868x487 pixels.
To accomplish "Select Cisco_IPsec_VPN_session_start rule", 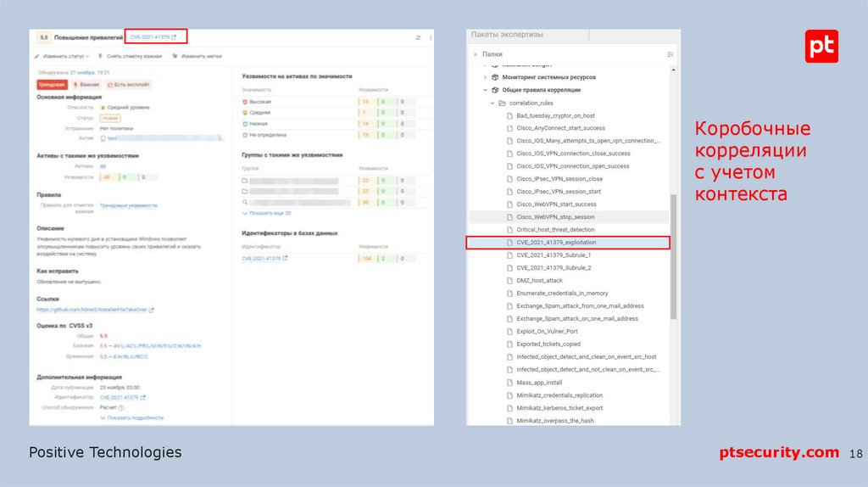I will pyautogui.click(x=559, y=192).
